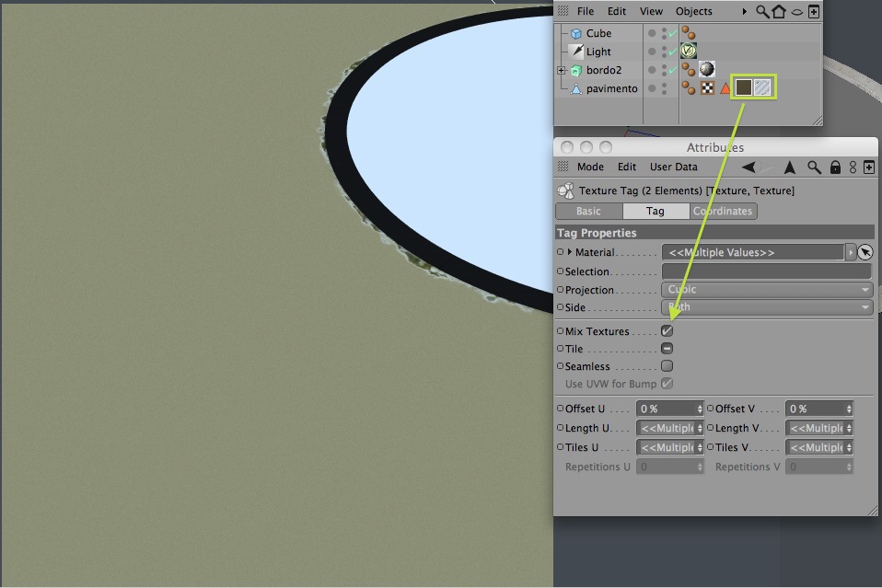
Task: Open the User Data menu
Action: coord(673,167)
